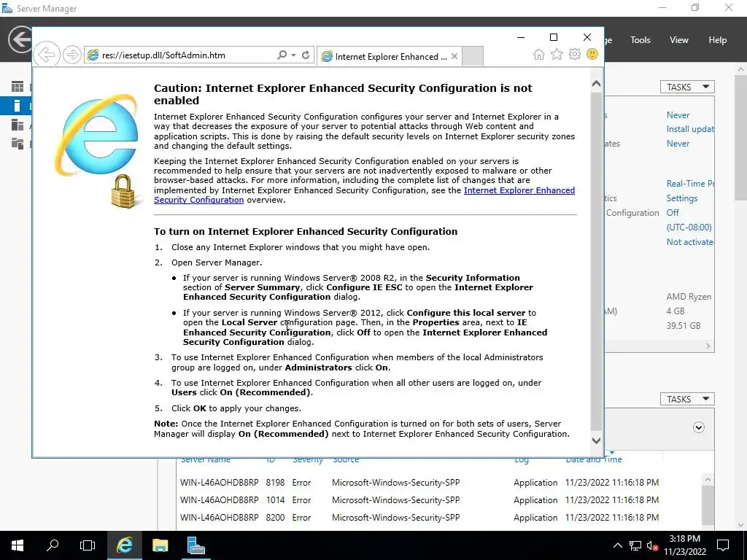Open Internet Explorer Enhanced Security Configuration overview link
747x560 pixels.
(365, 195)
